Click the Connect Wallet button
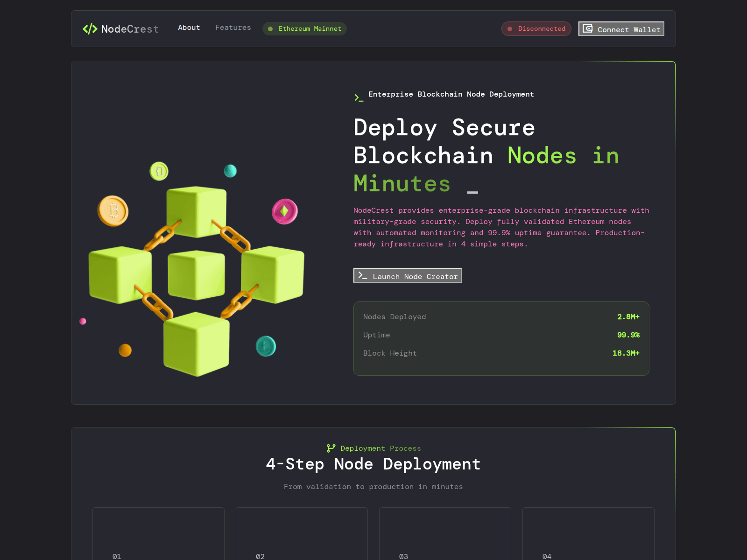 click(x=621, y=29)
